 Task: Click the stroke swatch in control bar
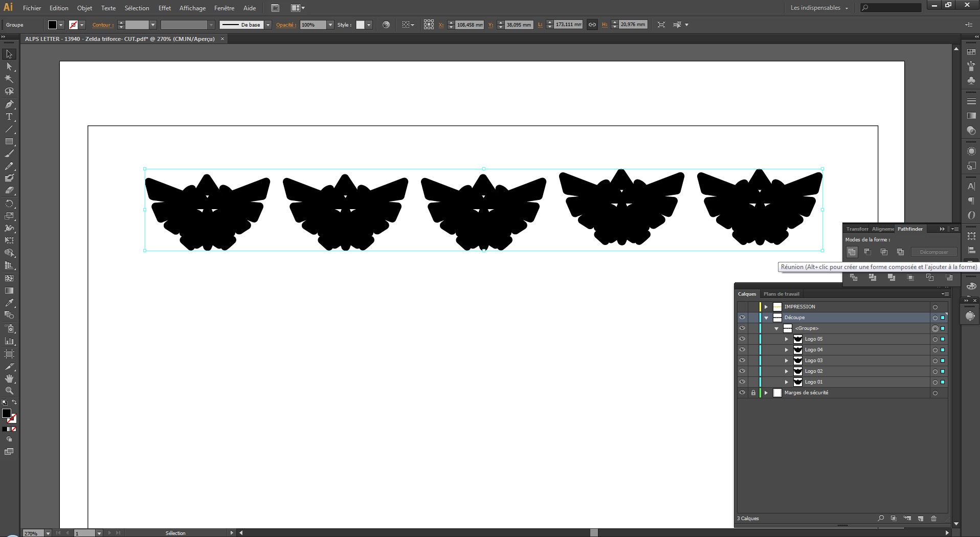(73, 25)
